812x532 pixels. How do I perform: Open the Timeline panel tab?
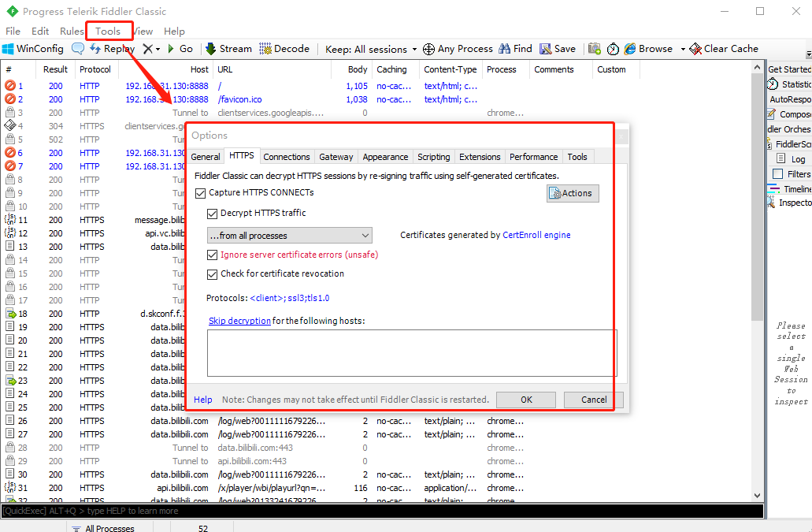[x=789, y=189]
